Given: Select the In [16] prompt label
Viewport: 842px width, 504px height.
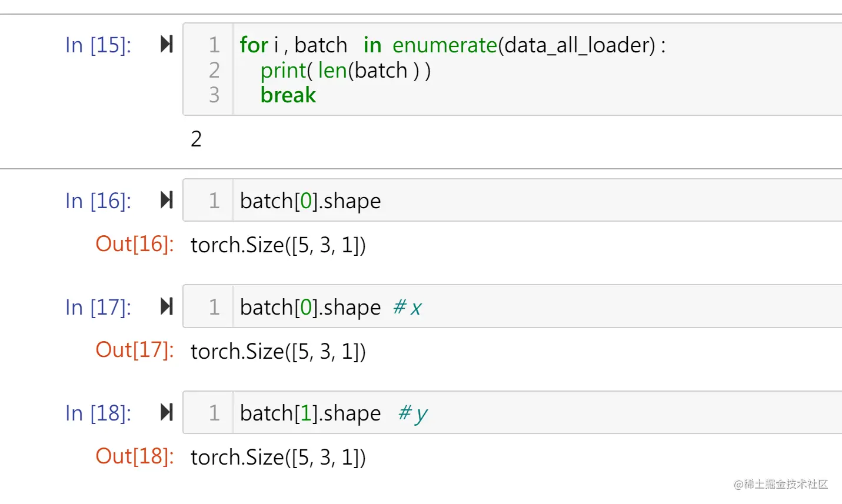Looking at the screenshot, I should coord(98,201).
